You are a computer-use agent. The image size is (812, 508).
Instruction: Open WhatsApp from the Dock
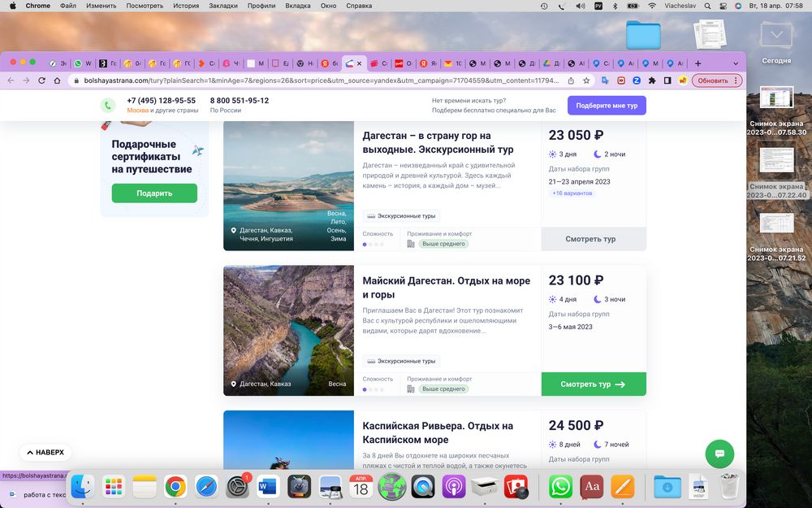[560, 487]
